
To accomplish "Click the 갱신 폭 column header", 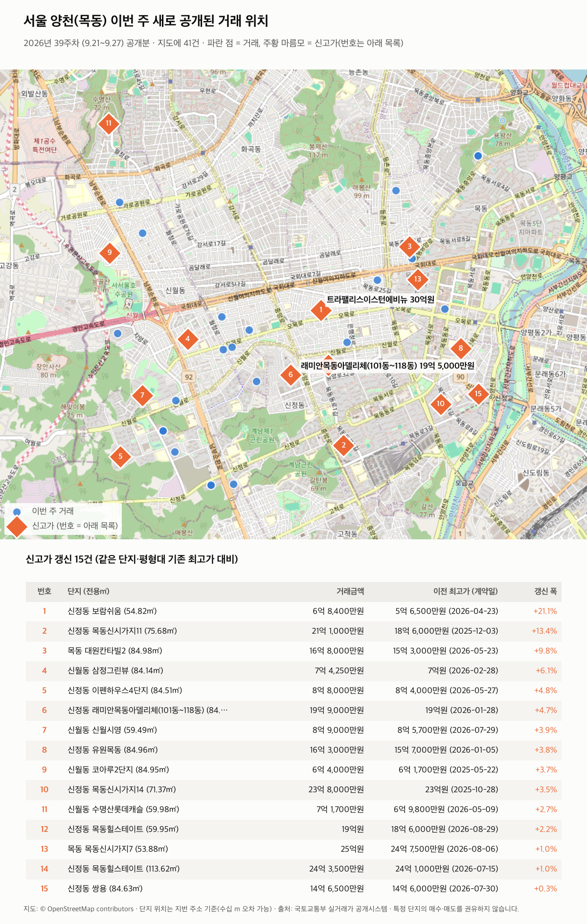I will [545, 591].
